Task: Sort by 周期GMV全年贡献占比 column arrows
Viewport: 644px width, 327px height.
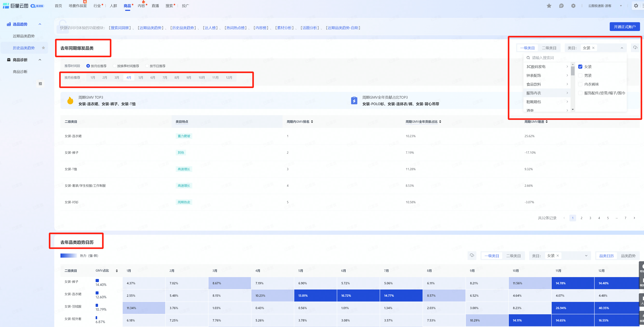Action: point(440,122)
